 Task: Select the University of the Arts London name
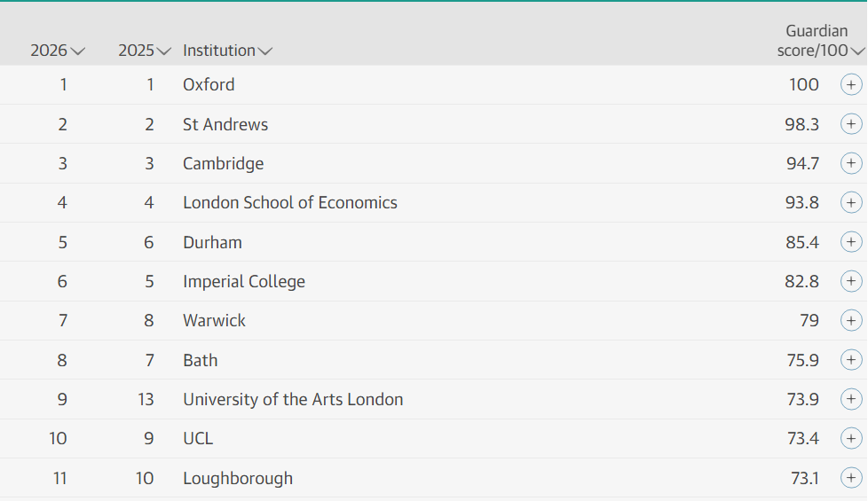(293, 399)
